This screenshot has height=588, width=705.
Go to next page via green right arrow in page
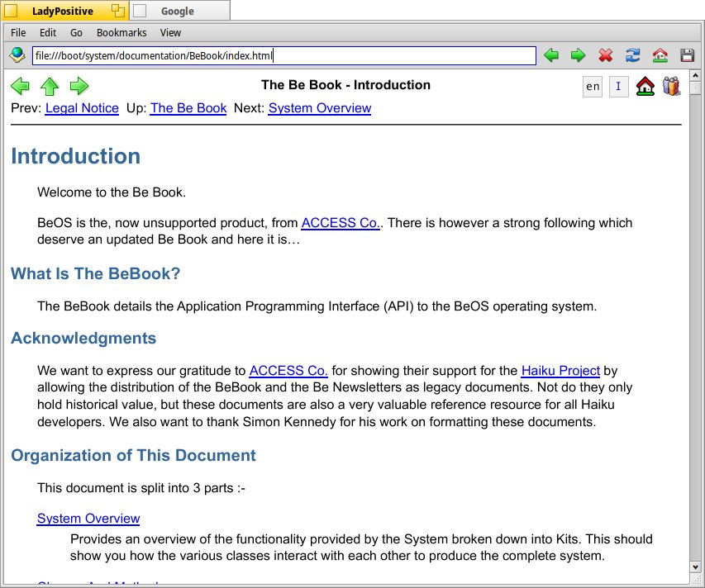coord(79,86)
